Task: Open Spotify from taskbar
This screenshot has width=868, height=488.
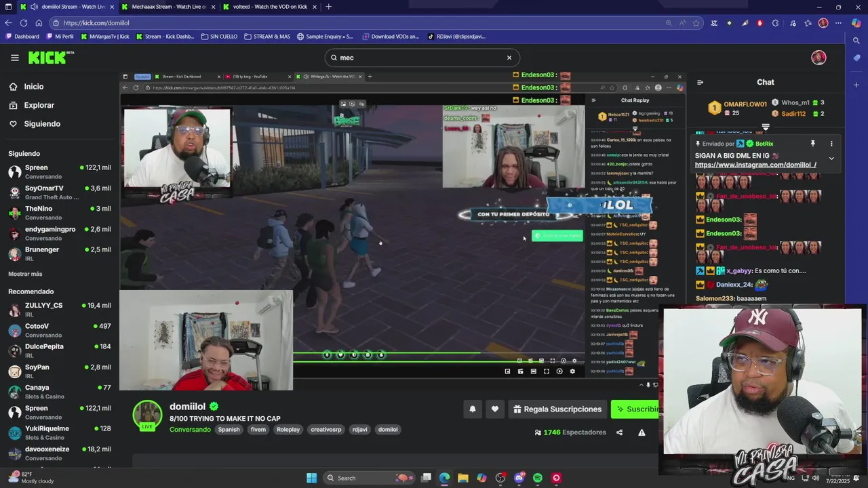Action: pos(538,478)
